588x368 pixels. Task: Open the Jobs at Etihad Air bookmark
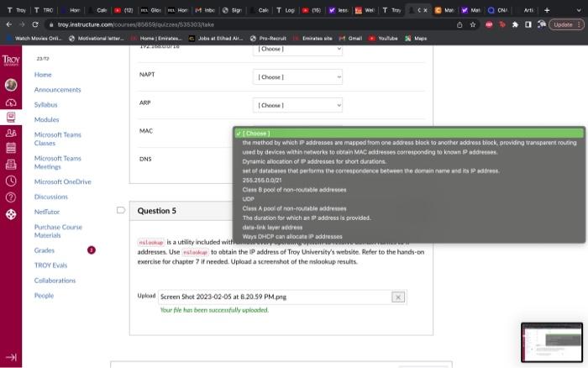tap(216, 39)
